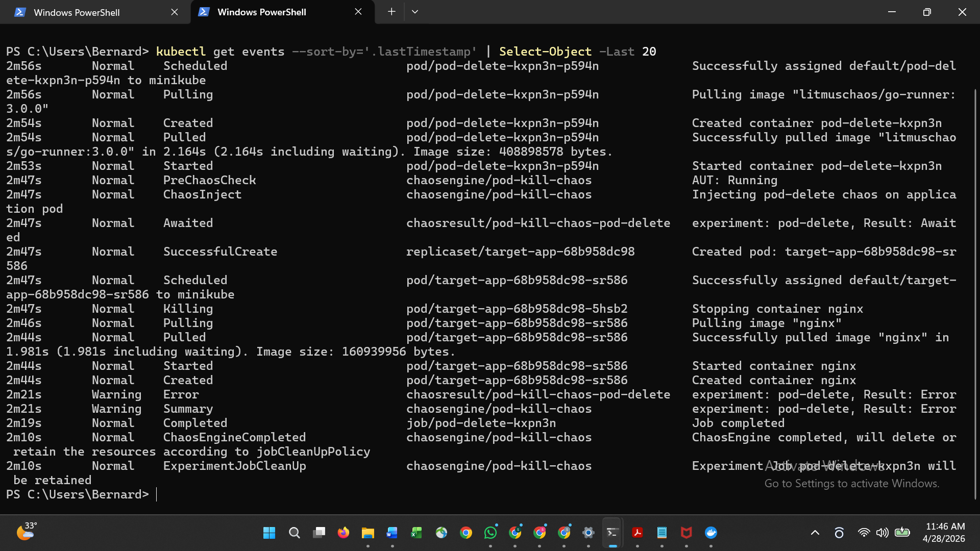Image resolution: width=980 pixels, height=551 pixels.
Task: Open Excel from the taskbar
Action: (417, 533)
